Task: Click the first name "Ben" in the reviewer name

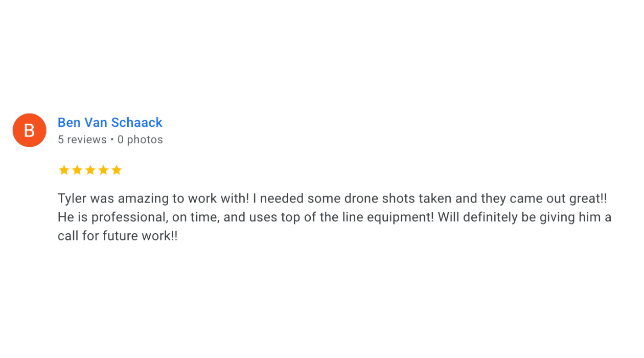Action: [69, 123]
